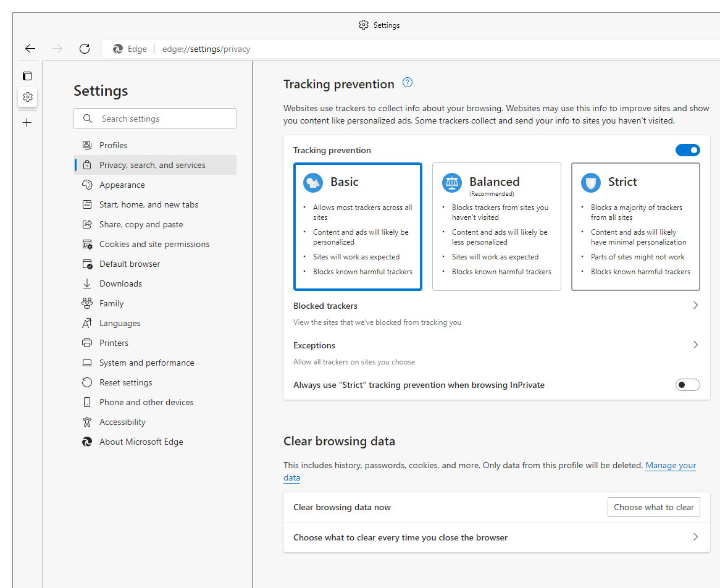Click the Edge tab panel icon
Viewport: 720px width, 588px height.
tap(27, 75)
